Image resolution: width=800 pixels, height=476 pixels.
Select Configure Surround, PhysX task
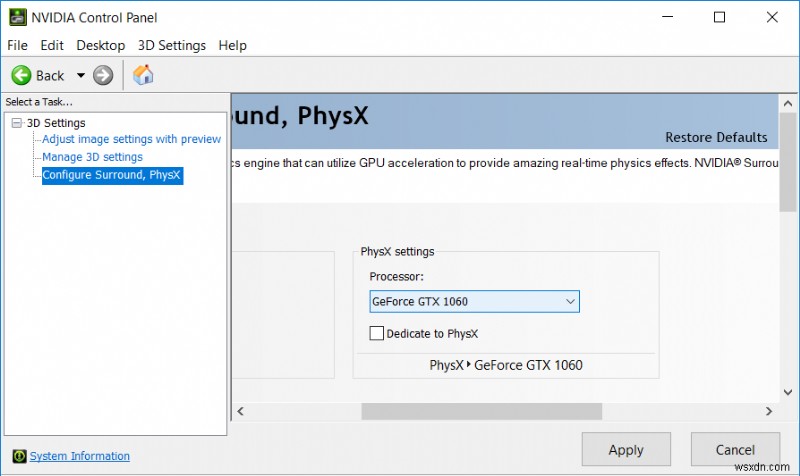tap(112, 175)
